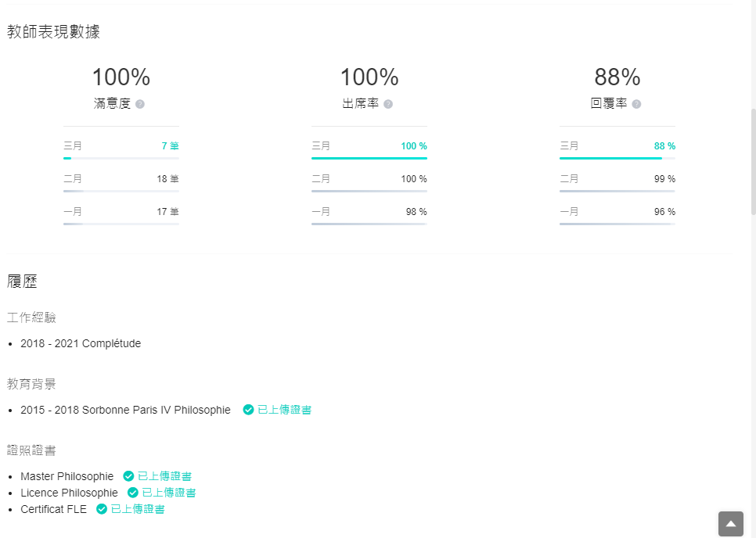Viewport: 756px width, 538px height.
Task: Click the 2018 - 2021 Complétude work entry
Action: click(81, 343)
